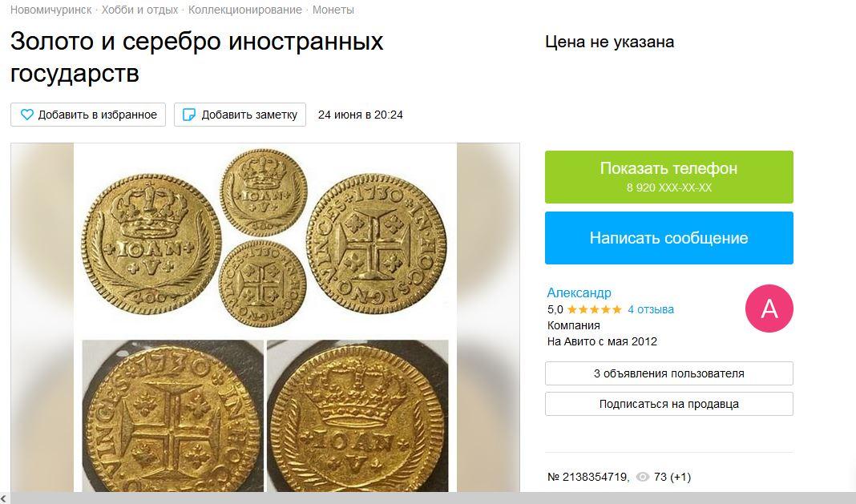The width and height of the screenshot is (856, 504).
Task: Click Подписаться на продавца
Action: point(668,404)
